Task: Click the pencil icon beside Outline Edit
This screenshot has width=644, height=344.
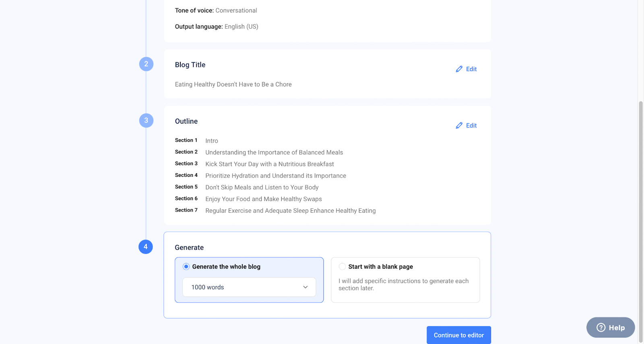Action: [x=459, y=126]
